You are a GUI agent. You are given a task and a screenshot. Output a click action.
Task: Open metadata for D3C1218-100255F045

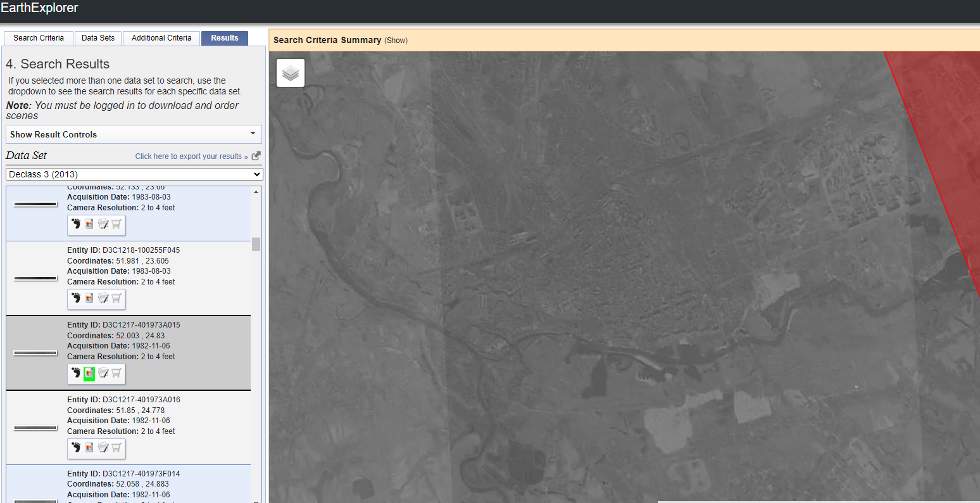[x=103, y=298]
